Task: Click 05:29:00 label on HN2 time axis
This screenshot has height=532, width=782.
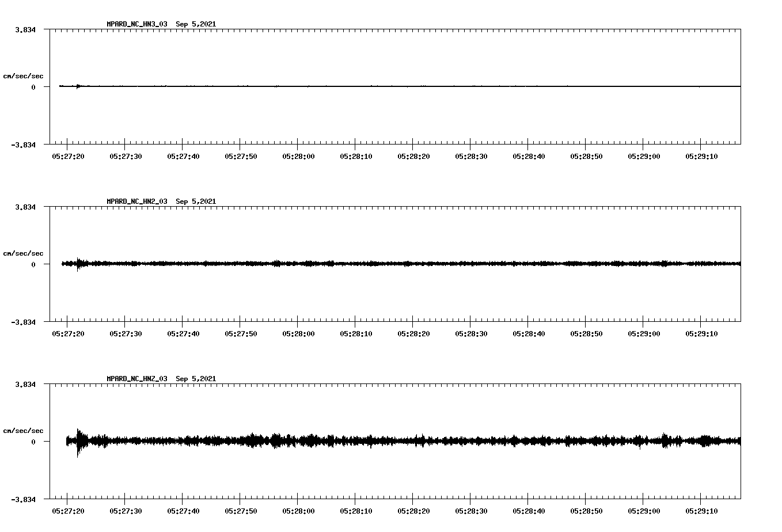Action: pos(644,333)
